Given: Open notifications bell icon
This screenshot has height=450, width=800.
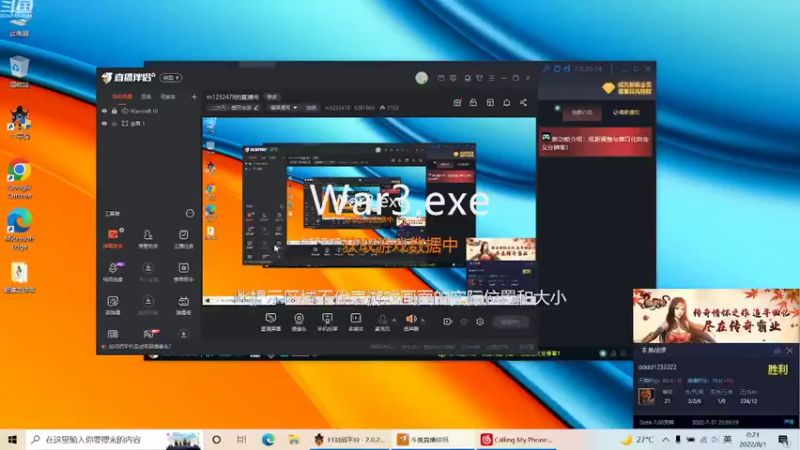Looking at the screenshot, I should [x=507, y=103].
